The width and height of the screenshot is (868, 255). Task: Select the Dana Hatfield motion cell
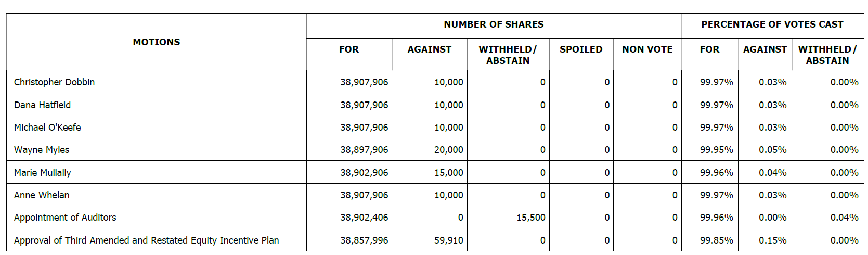(42, 105)
